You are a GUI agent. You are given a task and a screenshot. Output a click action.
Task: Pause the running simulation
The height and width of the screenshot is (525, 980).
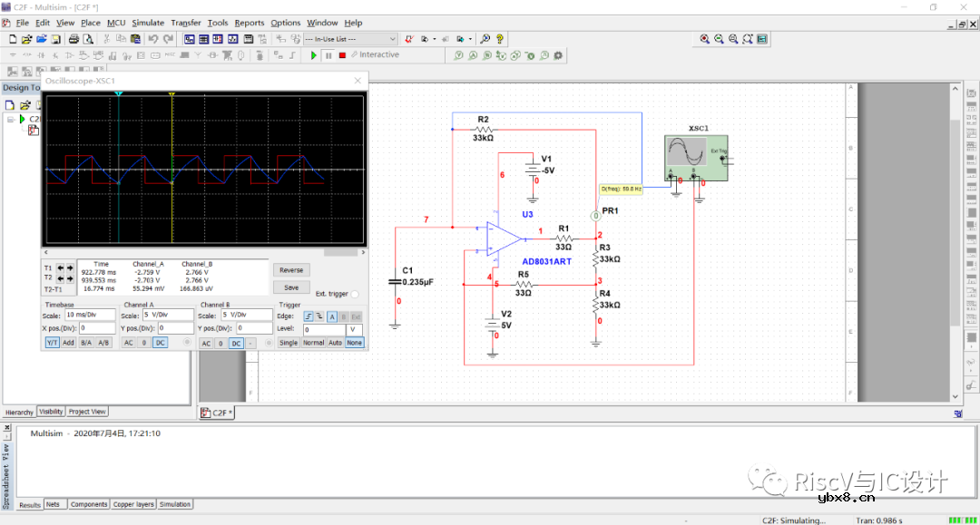point(328,55)
